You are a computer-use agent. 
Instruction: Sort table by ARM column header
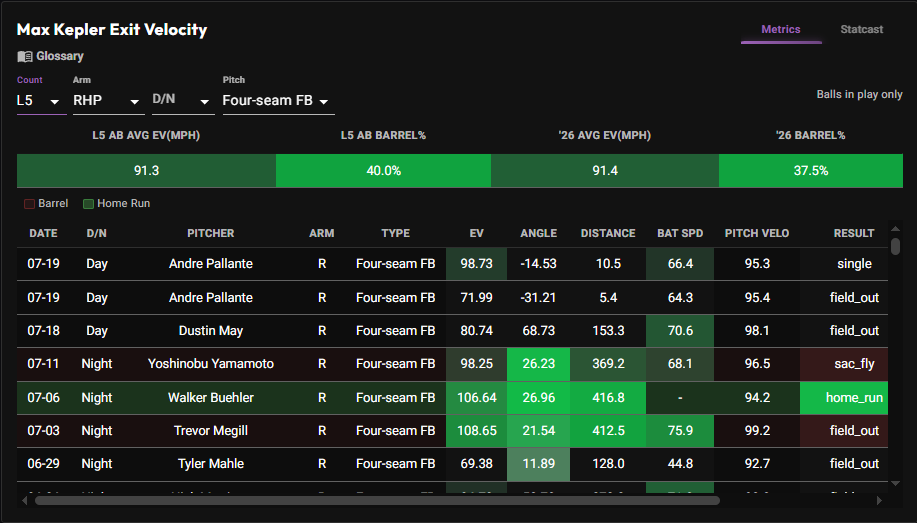coord(322,233)
